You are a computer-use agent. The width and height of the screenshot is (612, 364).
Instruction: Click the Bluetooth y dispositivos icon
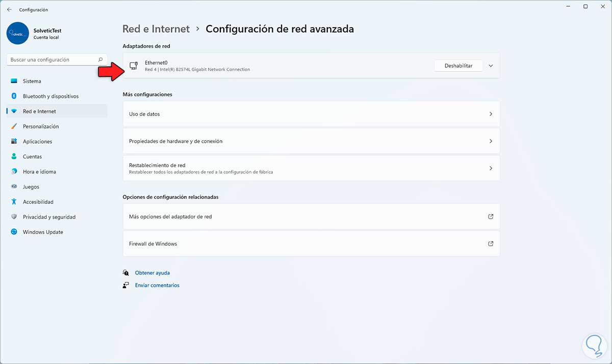click(x=14, y=96)
